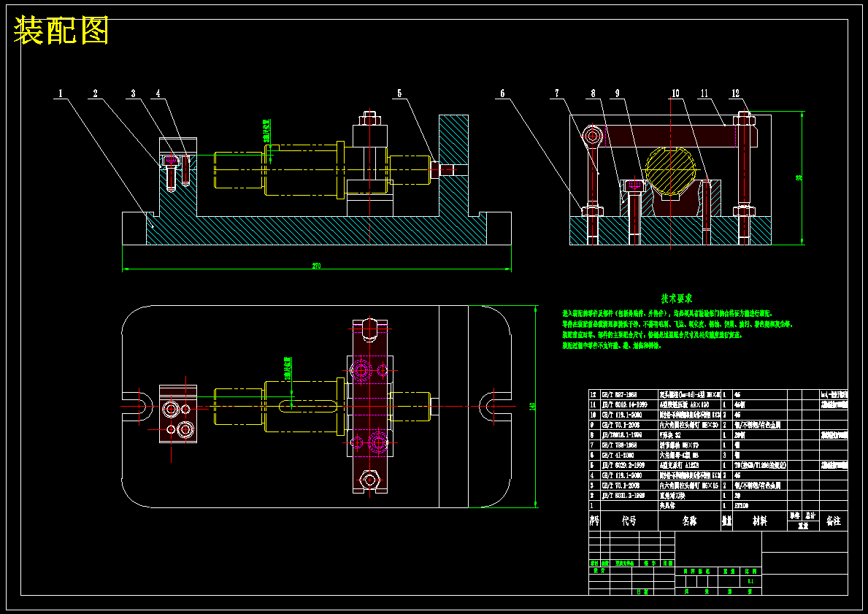Select callout number "5" above the front view
The image size is (868, 614).
pyautogui.click(x=399, y=93)
